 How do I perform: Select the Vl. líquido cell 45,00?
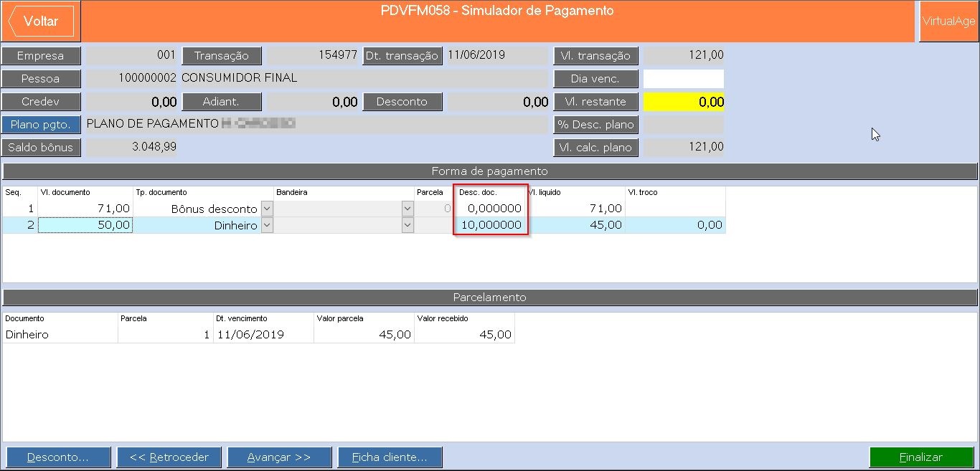click(575, 225)
